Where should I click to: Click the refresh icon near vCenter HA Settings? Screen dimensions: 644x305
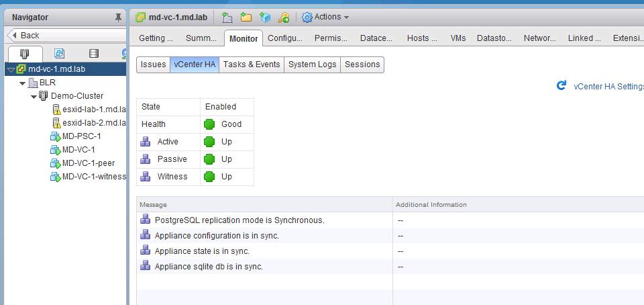[561, 85]
